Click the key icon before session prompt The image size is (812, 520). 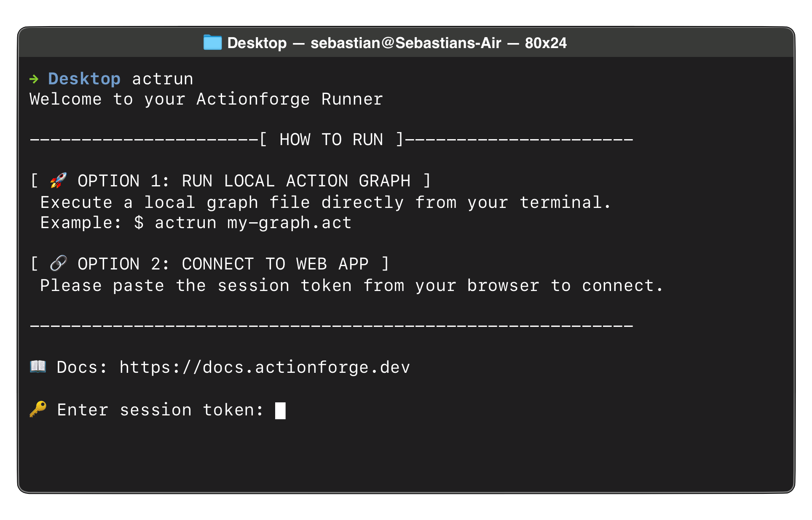[38, 409]
